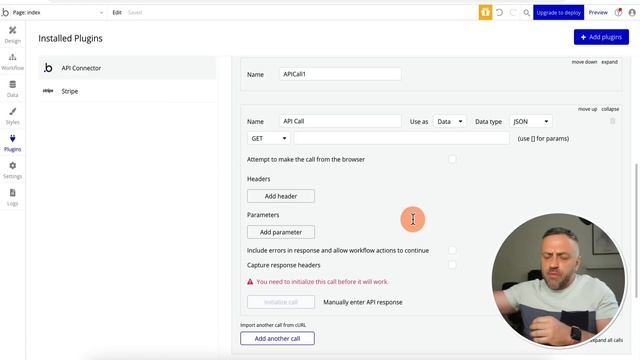Open the Use as Data dropdown
The height and width of the screenshot is (360, 640).
pyautogui.click(x=449, y=121)
